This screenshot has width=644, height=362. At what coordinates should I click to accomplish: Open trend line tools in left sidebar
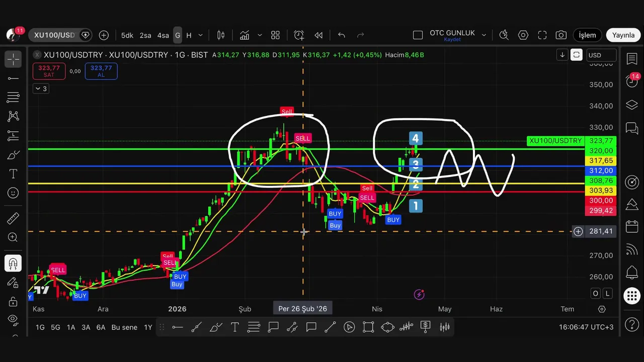[x=13, y=78]
